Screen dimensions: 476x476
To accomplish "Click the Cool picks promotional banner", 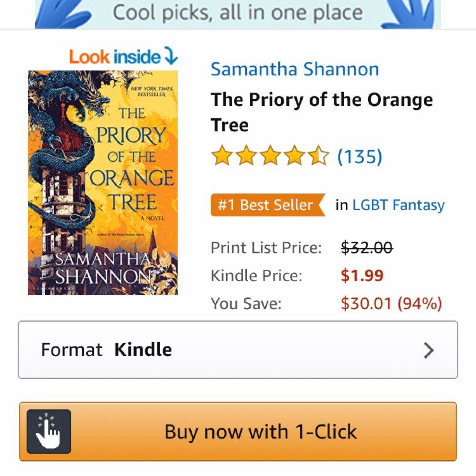I will click(x=238, y=14).
